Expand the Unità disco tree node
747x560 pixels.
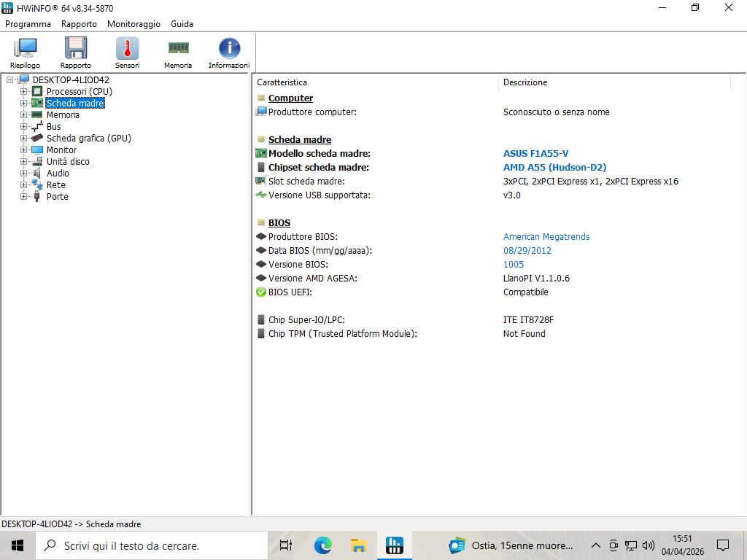tap(23, 161)
